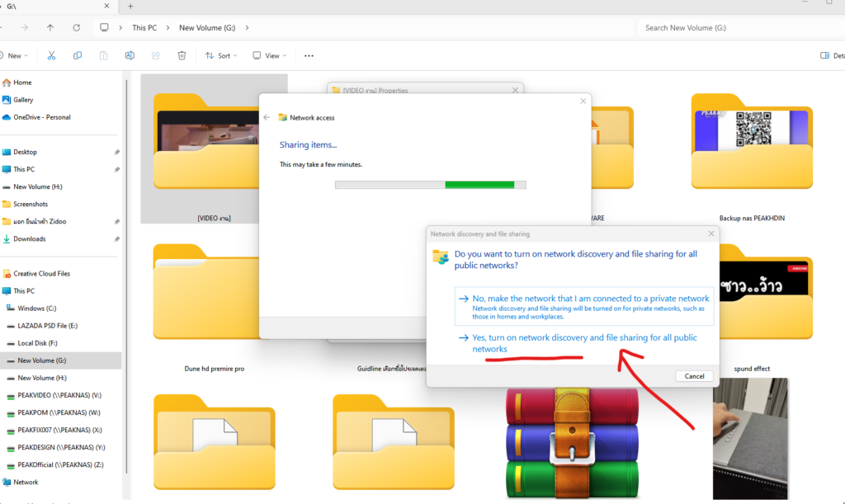Click the Forward navigation arrow

[24, 27]
